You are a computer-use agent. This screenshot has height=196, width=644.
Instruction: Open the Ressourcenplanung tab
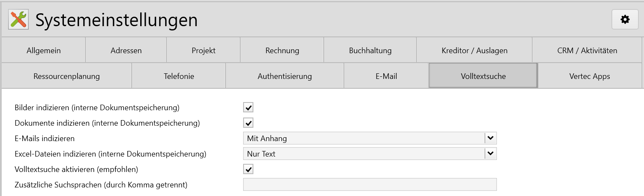[66, 76]
